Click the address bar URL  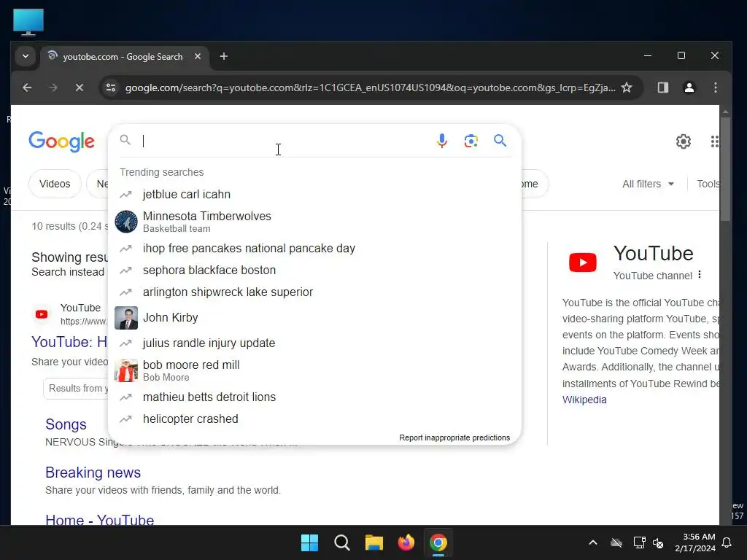(x=370, y=87)
